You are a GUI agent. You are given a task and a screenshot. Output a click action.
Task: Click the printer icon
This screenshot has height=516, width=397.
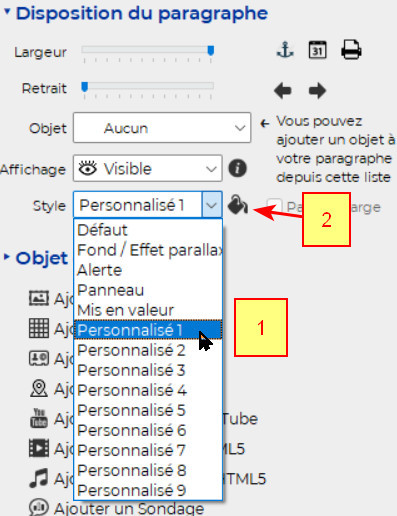coord(351,50)
